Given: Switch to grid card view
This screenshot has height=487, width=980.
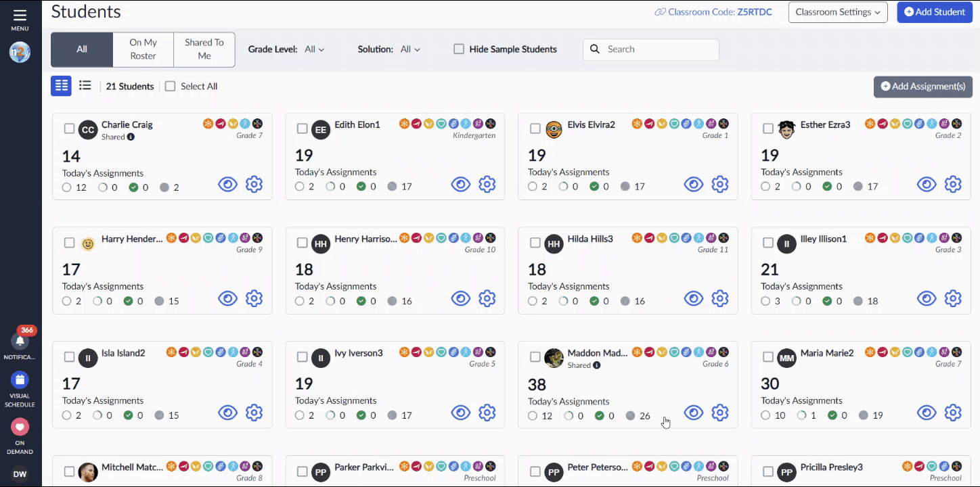Looking at the screenshot, I should [61, 86].
